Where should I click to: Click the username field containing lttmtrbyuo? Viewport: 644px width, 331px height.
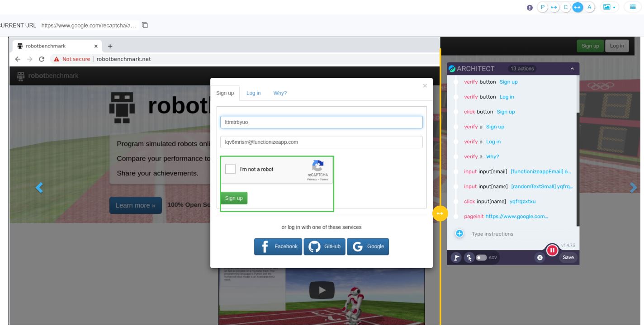pos(322,122)
